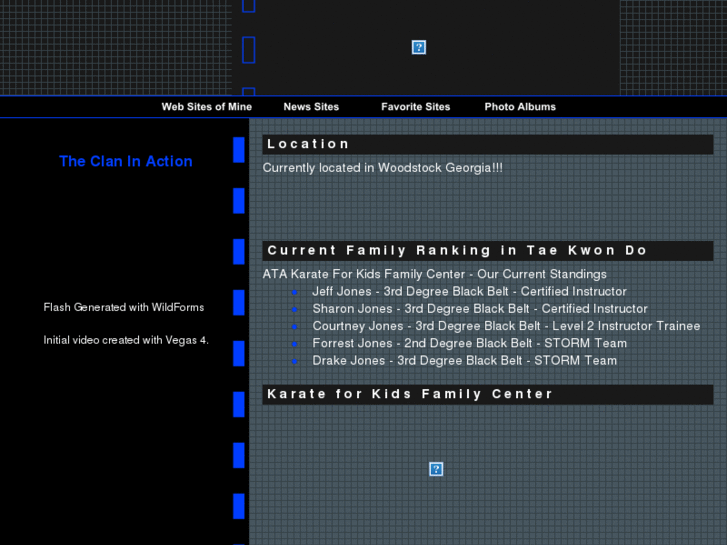Click the missing plugin icon under Karate for Kids Family Center

tap(436, 469)
